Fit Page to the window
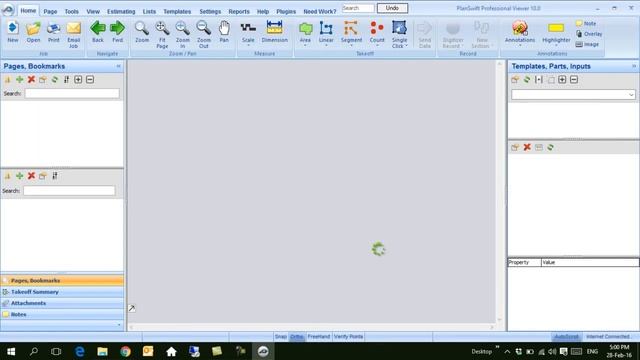Screen dimensions: 640x360 (162, 34)
